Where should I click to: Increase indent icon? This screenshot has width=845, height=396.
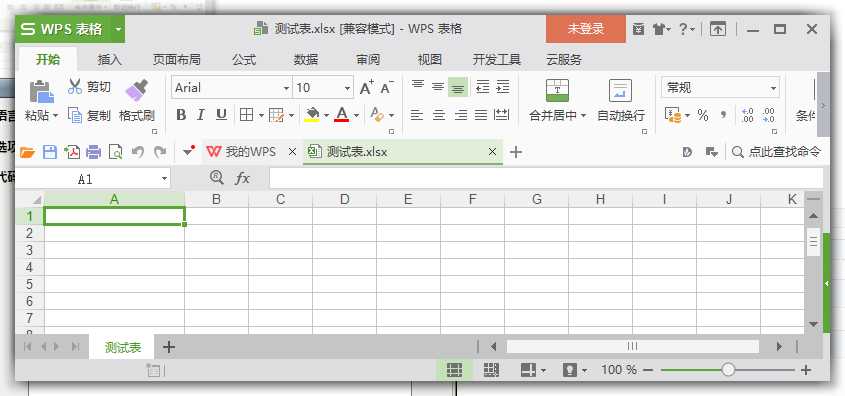503,87
